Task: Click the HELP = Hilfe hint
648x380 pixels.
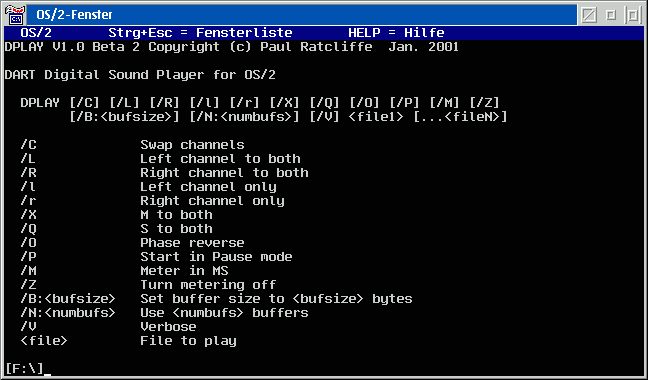Action: tap(396, 33)
